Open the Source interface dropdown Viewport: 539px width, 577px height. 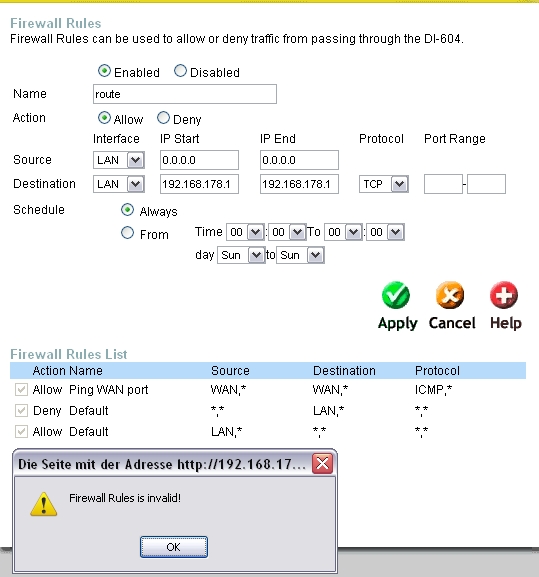point(119,160)
